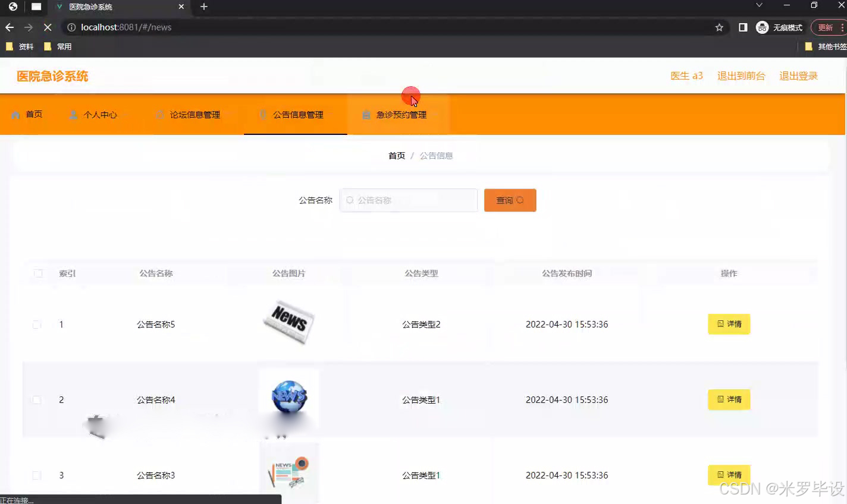Click the 退出登录 link
The width and height of the screenshot is (847, 504).
798,75
